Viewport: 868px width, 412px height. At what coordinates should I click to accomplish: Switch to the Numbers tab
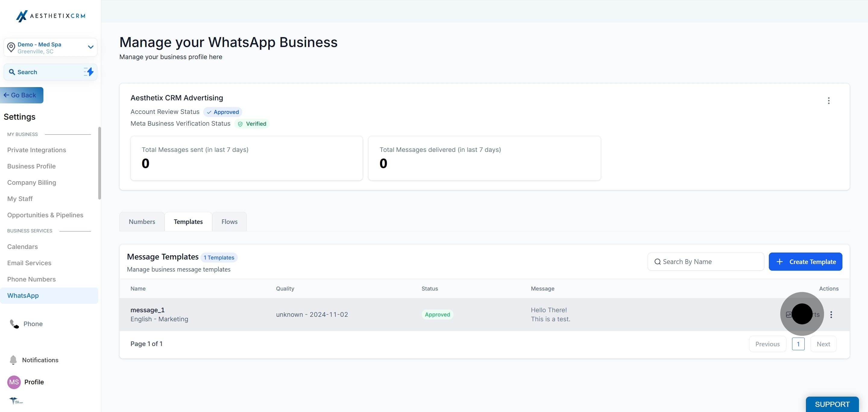tap(142, 222)
